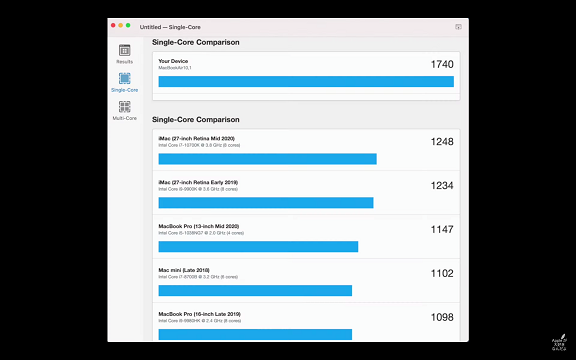The height and width of the screenshot is (360, 576).
Task: Click the 1098 score value
Action: (x=442, y=317)
